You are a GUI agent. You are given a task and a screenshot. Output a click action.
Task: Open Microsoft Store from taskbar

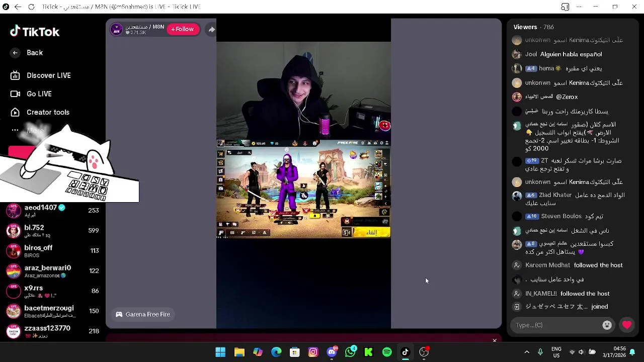295,352
